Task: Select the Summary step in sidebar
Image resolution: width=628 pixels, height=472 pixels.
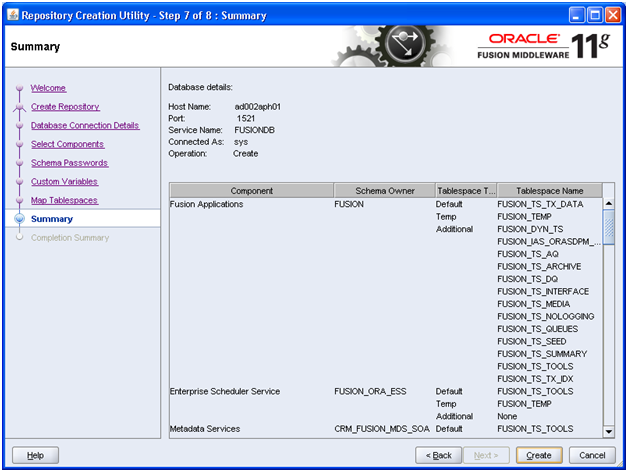Action: point(52,219)
